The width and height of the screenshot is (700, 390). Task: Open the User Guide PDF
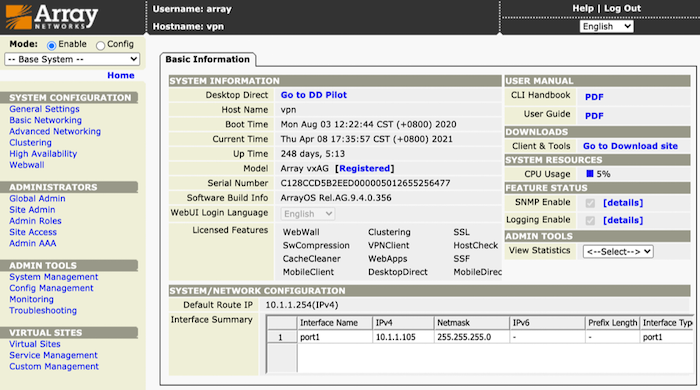click(x=594, y=116)
